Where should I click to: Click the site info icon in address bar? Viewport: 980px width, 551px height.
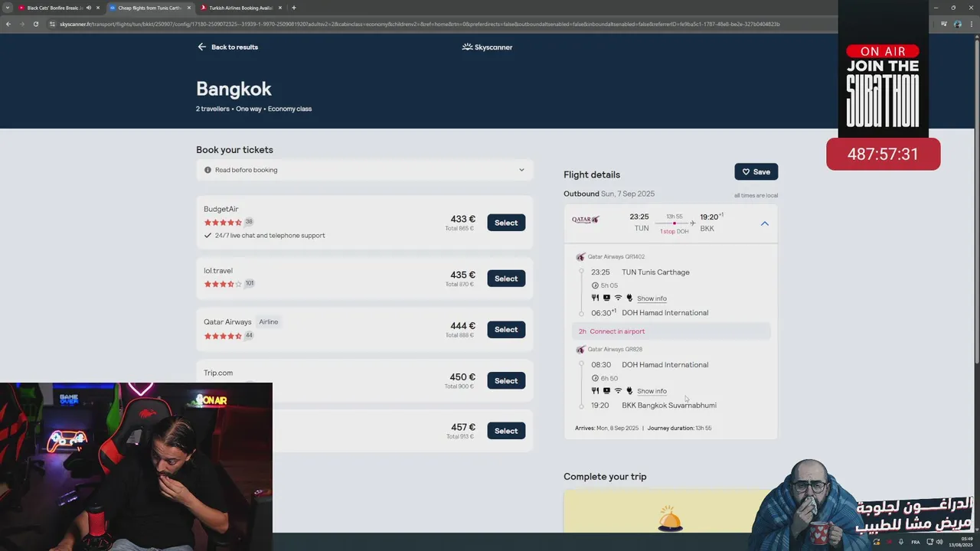(52, 24)
